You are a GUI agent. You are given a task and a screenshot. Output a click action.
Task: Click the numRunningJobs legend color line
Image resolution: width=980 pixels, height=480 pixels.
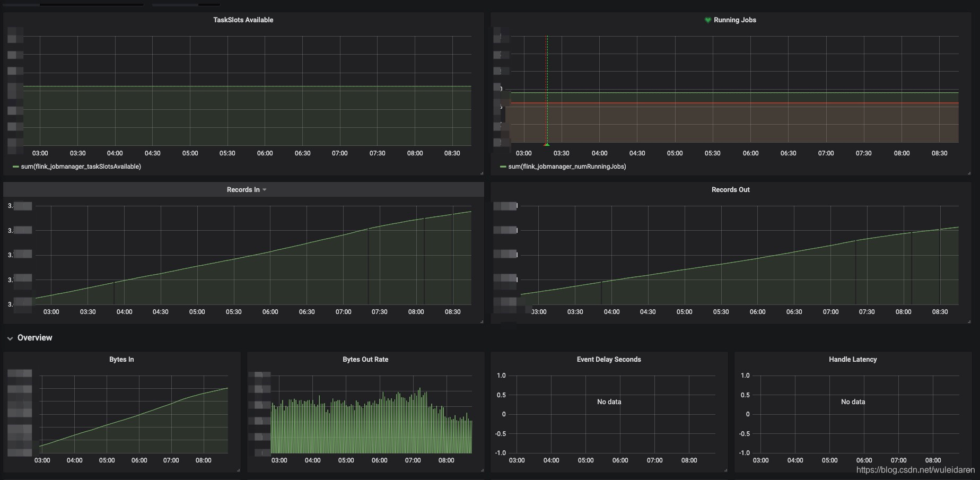(503, 167)
